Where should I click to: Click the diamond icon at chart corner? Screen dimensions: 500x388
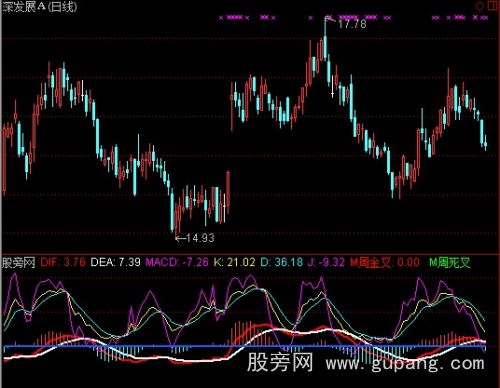[480, 6]
